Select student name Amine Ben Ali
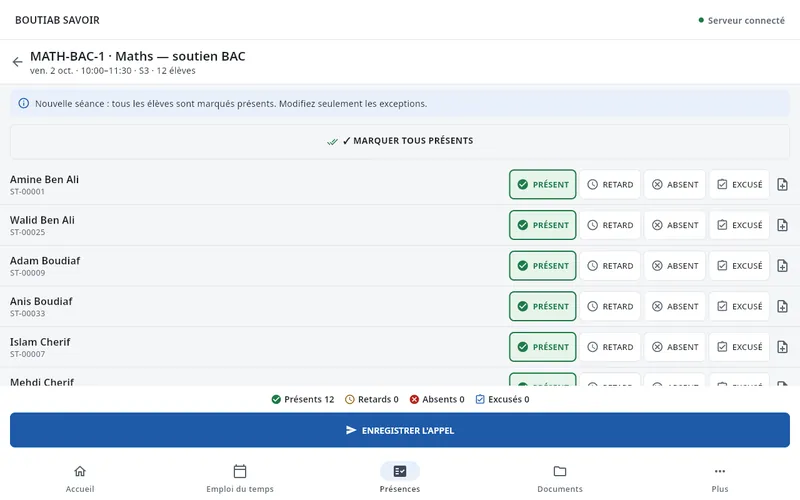 [x=44, y=180]
